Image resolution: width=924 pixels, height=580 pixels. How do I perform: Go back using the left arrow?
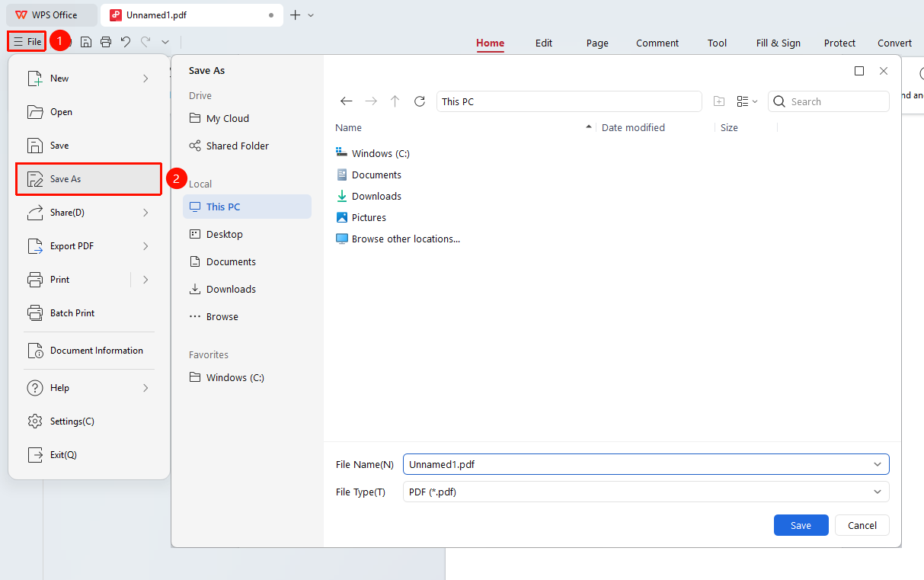pyautogui.click(x=347, y=101)
